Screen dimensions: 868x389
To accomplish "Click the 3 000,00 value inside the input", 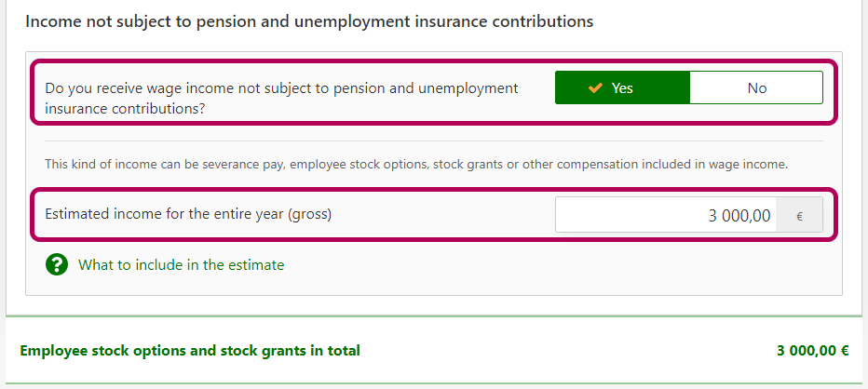I will [x=739, y=216].
